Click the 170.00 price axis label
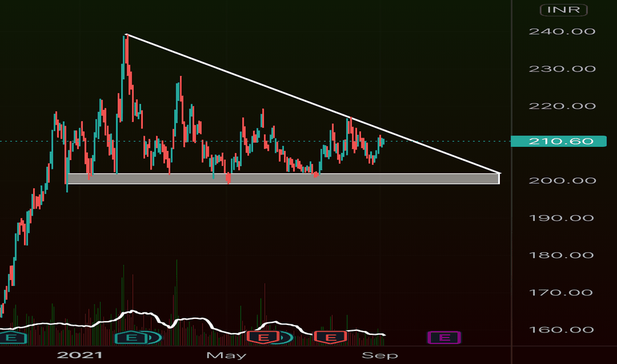The width and height of the screenshot is (617, 364). [562, 293]
